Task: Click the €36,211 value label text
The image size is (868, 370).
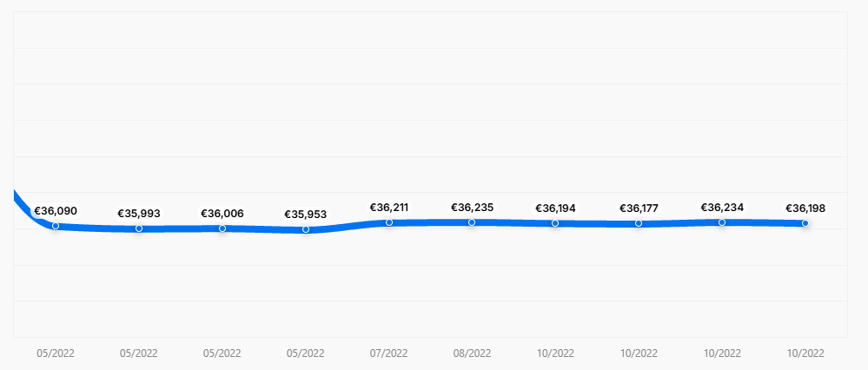Action: [x=389, y=208]
